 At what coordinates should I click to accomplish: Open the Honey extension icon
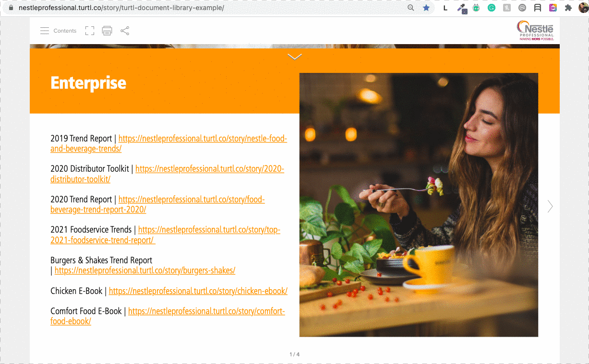(x=507, y=8)
